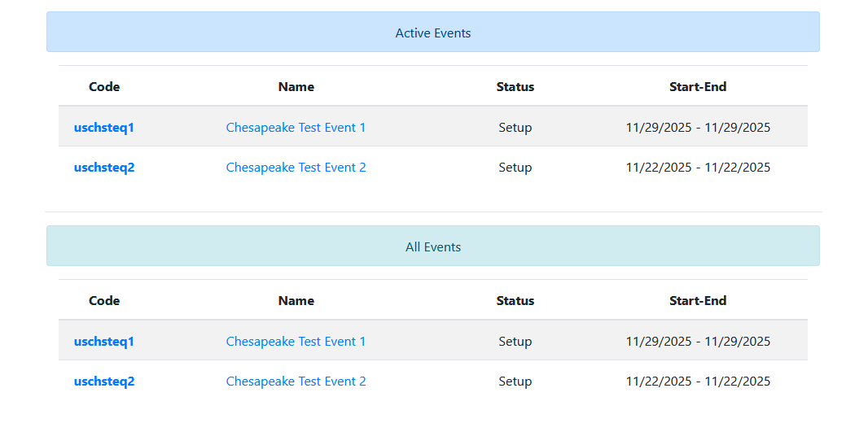This screenshot has width=868, height=423.
Task: Click Status column header in Active Events table
Action: (515, 87)
